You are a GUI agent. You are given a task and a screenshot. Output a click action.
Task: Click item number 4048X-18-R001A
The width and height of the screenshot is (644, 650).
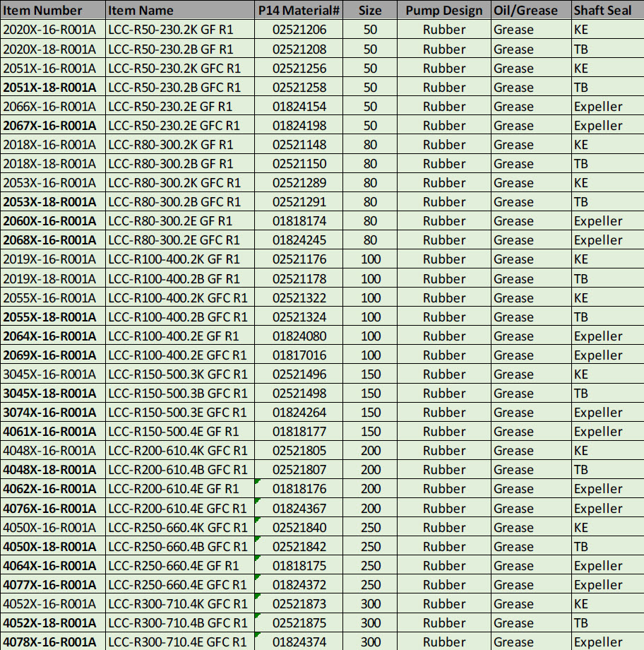click(53, 469)
